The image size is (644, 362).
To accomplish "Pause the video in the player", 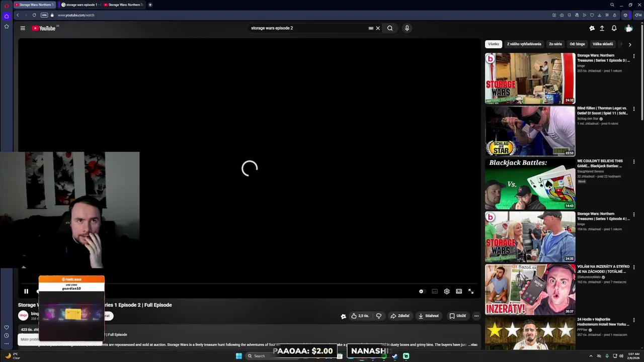I will [26, 291].
